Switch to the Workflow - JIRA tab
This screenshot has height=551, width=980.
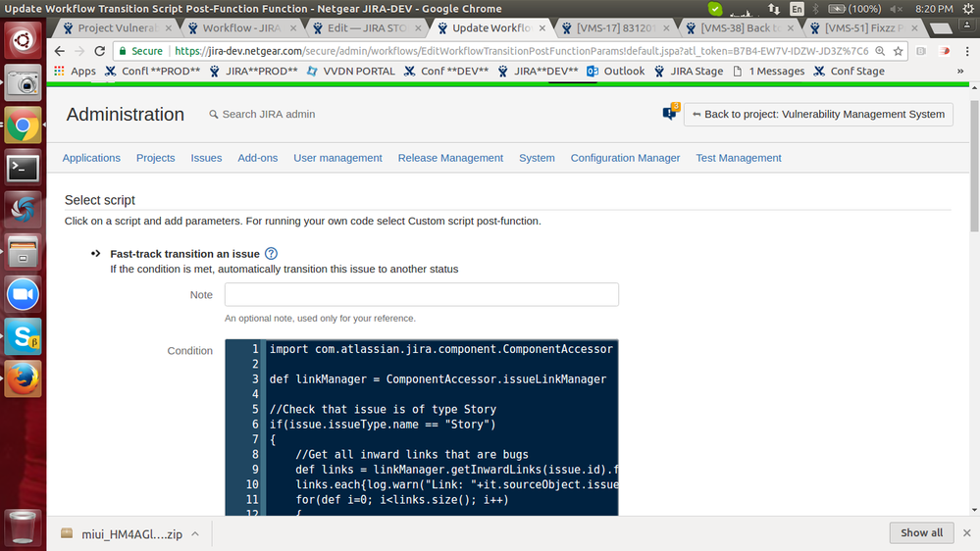[x=240, y=28]
